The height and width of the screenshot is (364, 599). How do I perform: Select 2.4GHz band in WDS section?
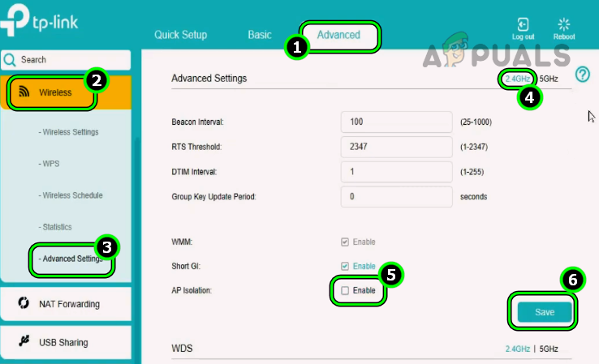pos(517,349)
